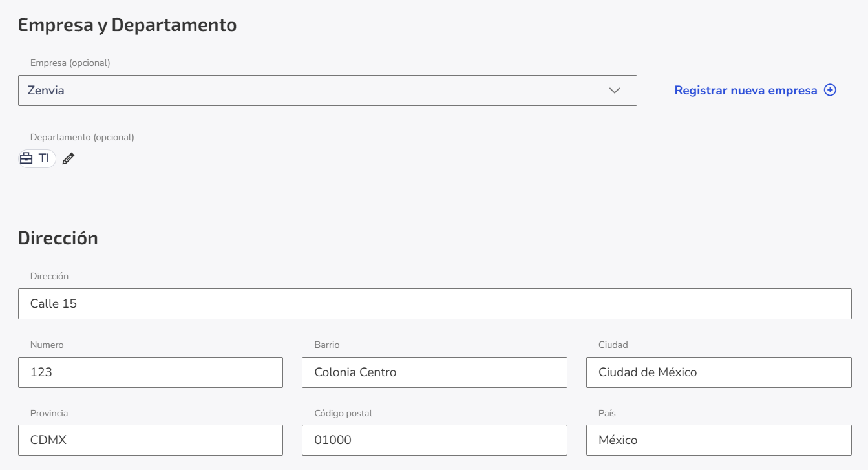Click the small Código postal label
This screenshot has width=868, height=470.
pos(343,413)
